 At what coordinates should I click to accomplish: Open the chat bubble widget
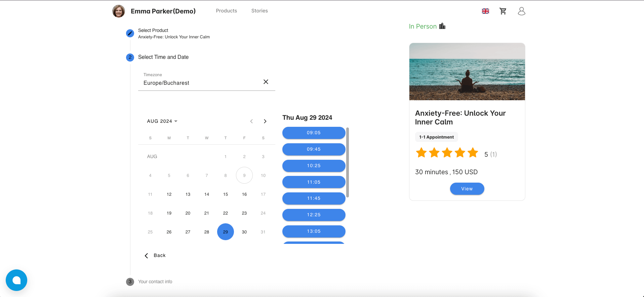(16, 280)
